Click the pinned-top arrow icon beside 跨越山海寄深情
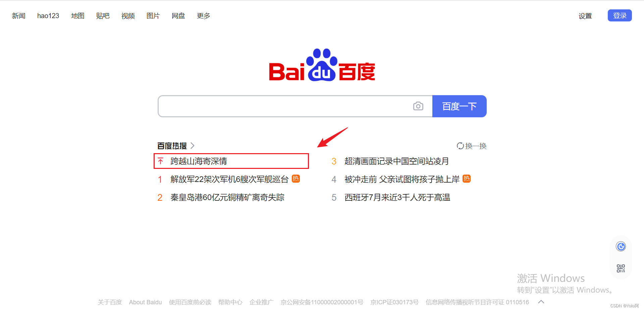 (x=161, y=161)
